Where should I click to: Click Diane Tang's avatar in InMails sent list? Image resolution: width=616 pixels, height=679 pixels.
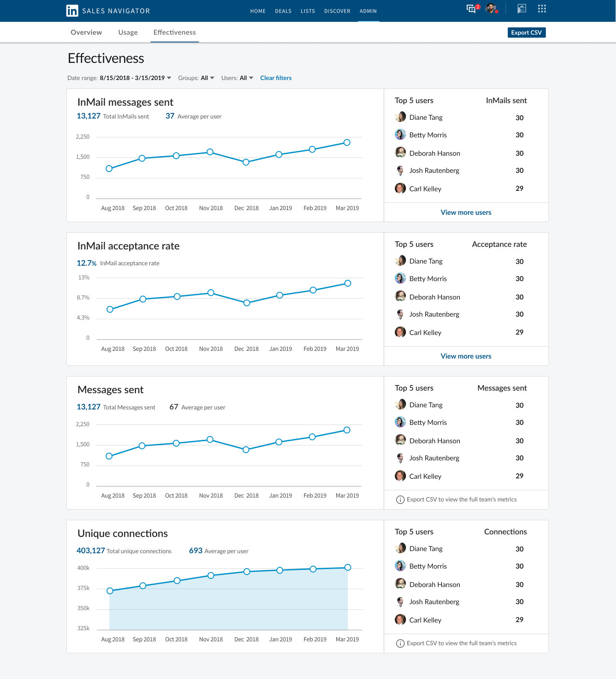point(400,117)
